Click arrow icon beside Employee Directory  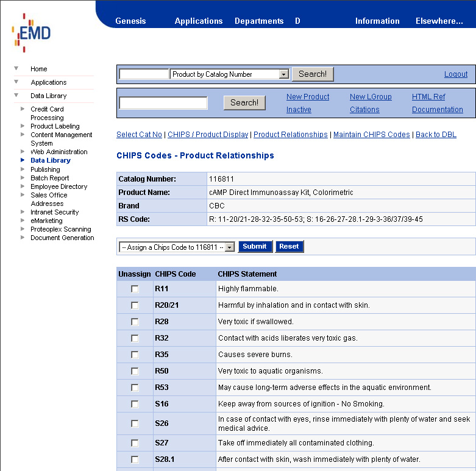[x=23, y=186]
